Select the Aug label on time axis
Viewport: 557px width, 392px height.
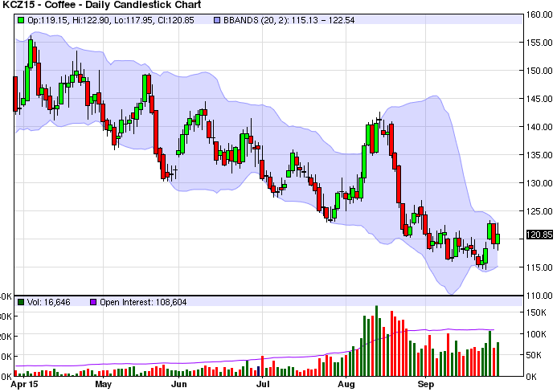click(346, 385)
